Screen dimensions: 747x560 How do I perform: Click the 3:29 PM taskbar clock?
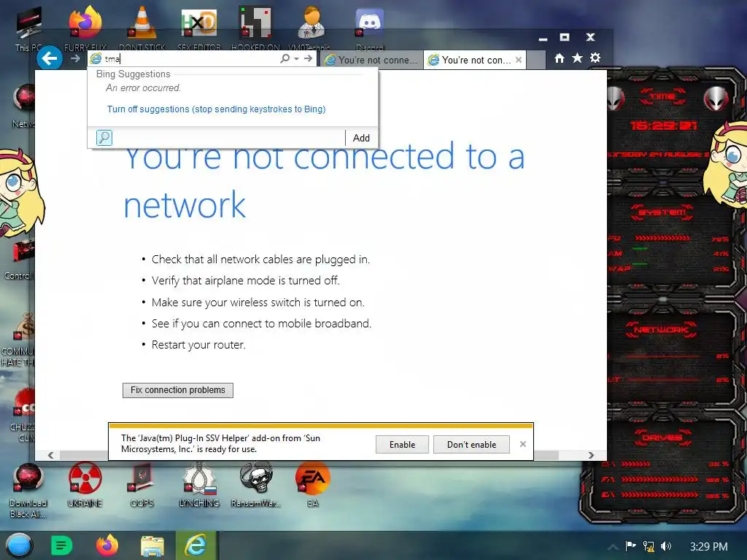pos(708,546)
